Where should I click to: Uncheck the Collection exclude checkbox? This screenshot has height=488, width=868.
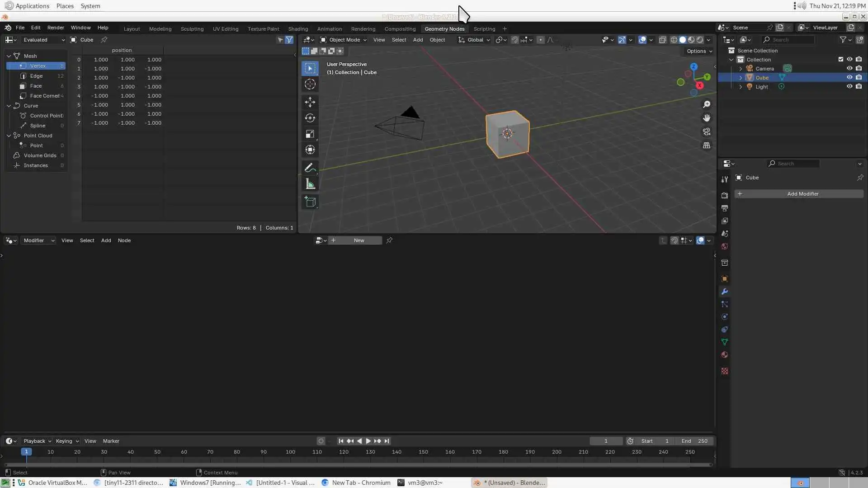pyautogui.click(x=840, y=59)
